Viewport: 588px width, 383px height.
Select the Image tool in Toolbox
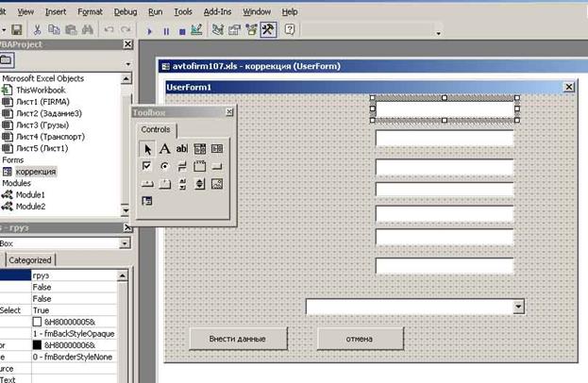coord(217,184)
